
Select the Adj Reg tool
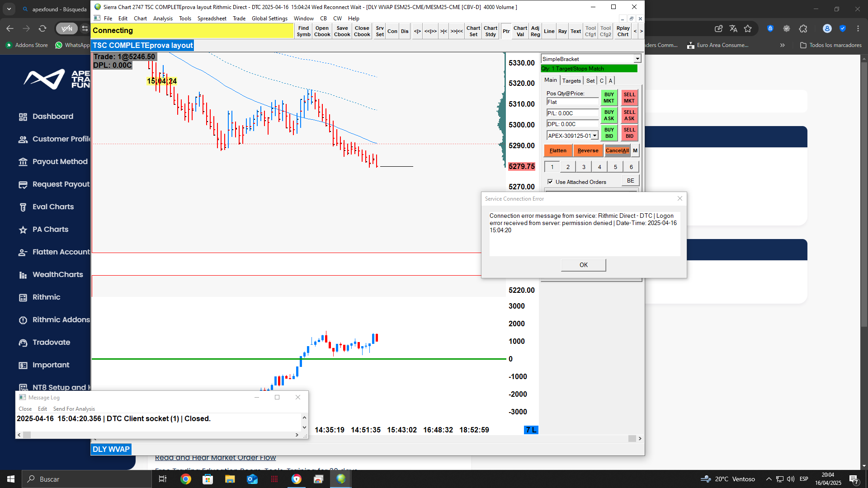click(535, 31)
